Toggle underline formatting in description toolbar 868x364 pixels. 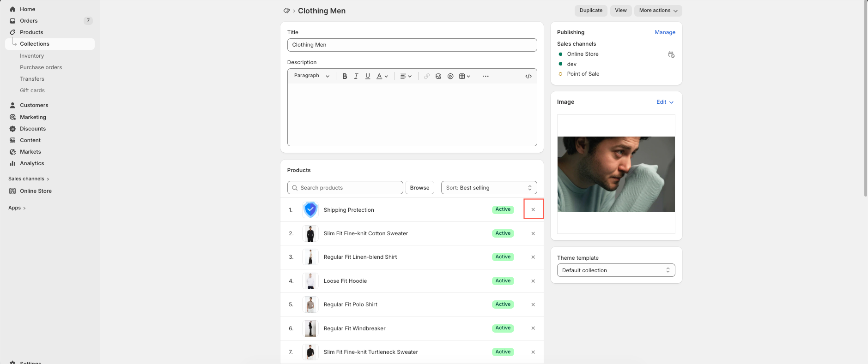coord(368,76)
